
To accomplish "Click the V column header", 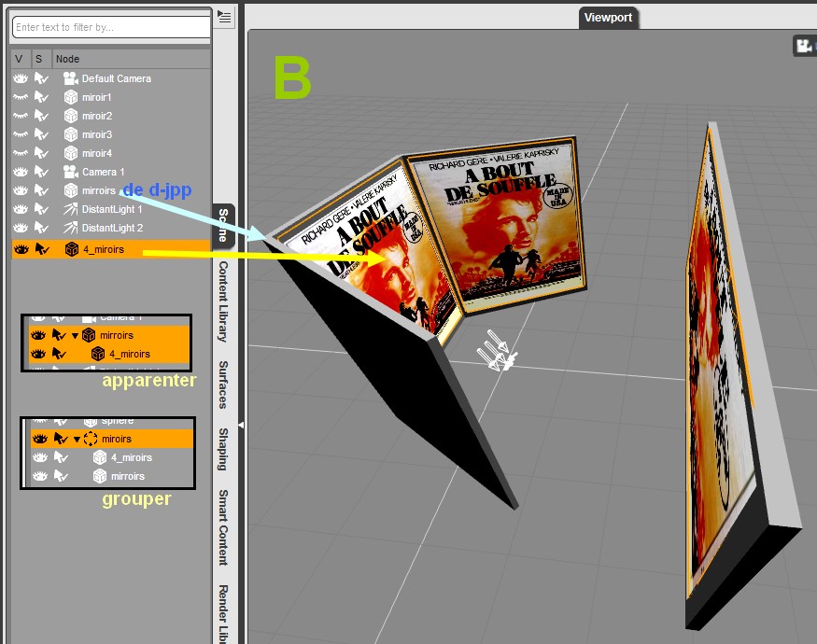I will click(19, 59).
